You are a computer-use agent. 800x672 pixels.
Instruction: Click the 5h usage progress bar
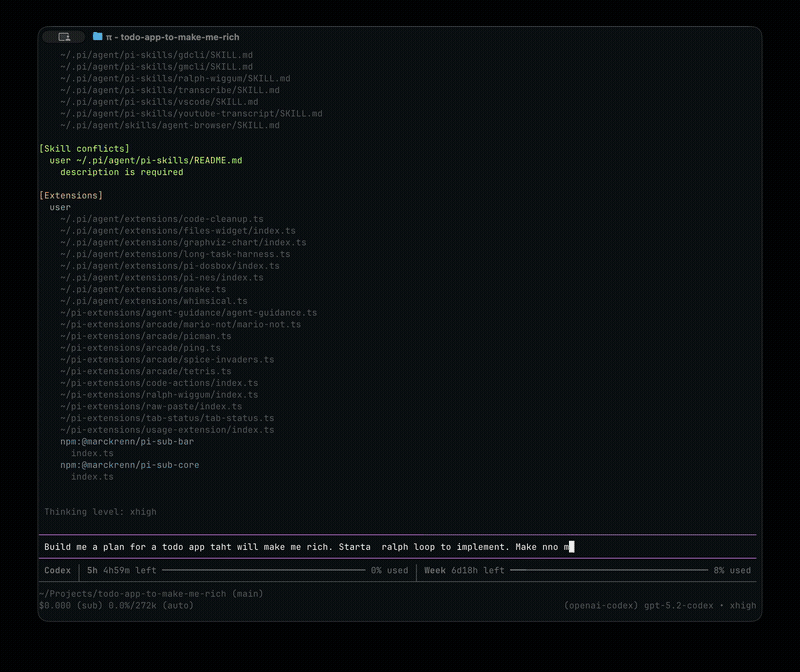263,570
